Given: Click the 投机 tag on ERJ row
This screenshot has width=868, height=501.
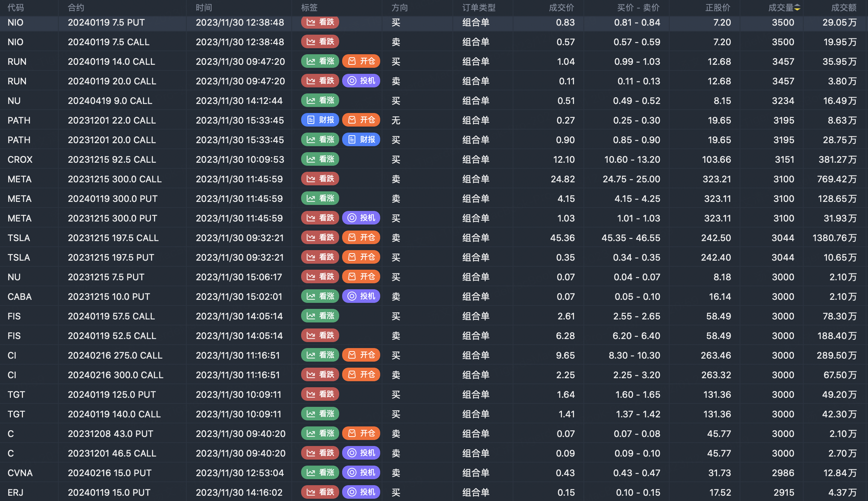Looking at the screenshot, I should (361, 492).
